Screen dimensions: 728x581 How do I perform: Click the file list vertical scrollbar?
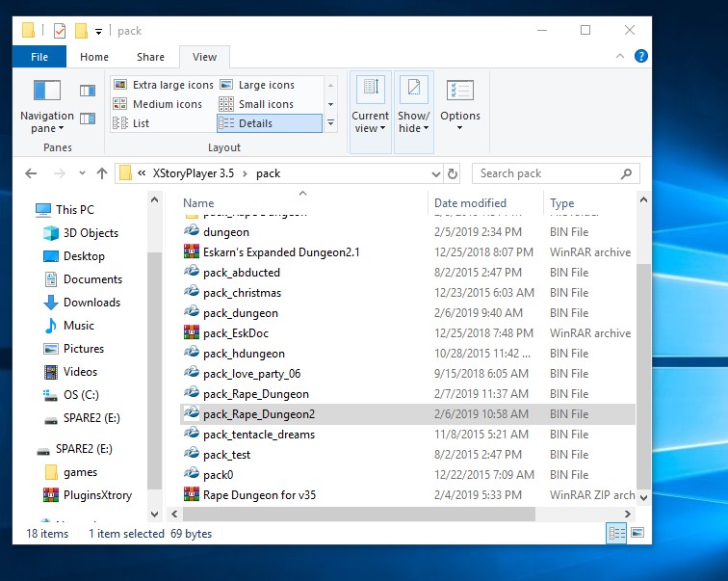tap(643, 376)
